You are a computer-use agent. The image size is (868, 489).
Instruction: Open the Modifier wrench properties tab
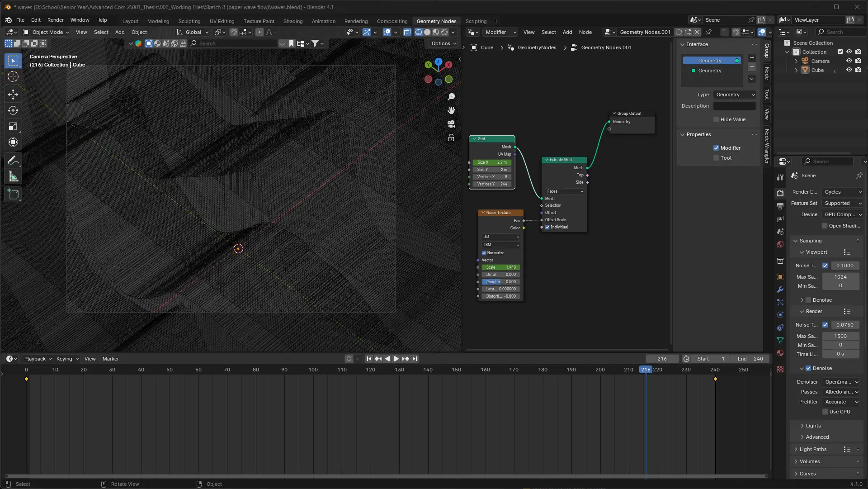coord(780,290)
